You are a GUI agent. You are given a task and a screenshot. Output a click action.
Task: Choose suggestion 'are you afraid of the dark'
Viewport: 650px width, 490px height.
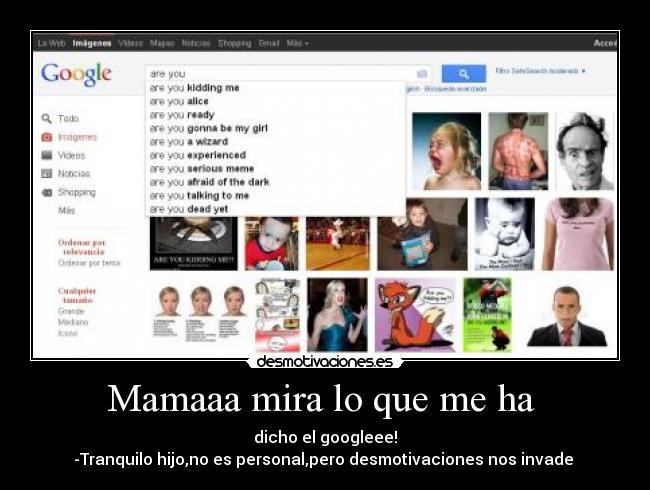[275, 182]
